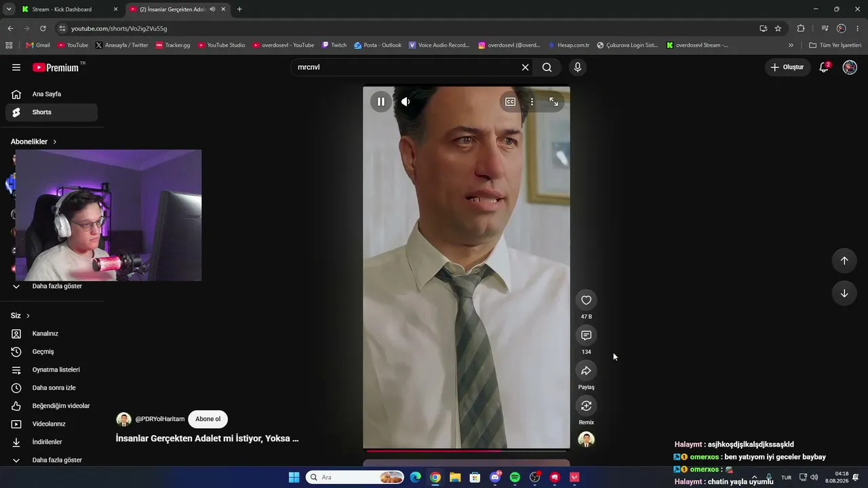Start voice search with the microphone
868x488 pixels.
coord(578,67)
